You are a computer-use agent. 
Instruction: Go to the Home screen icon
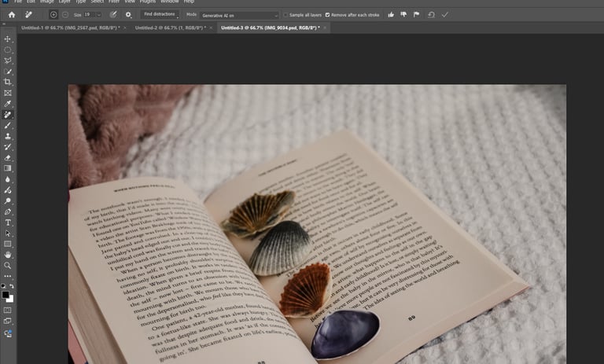click(12, 15)
